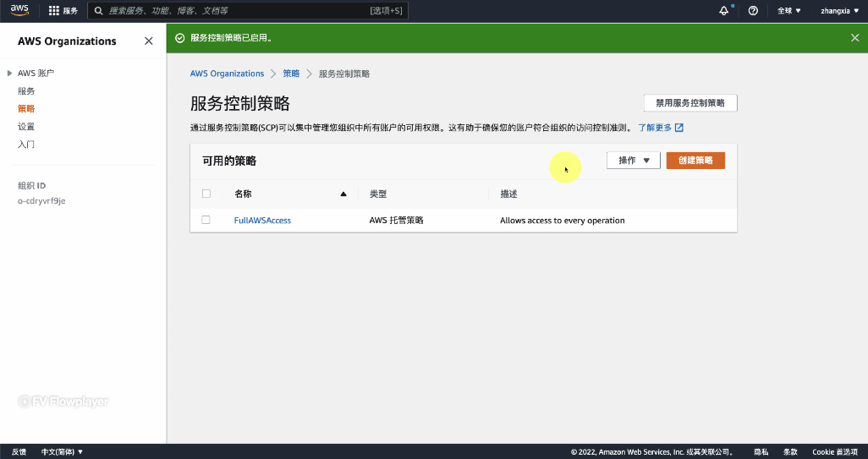Click 'Allows access to every operation' text
The height and width of the screenshot is (459, 868).
pos(563,220)
